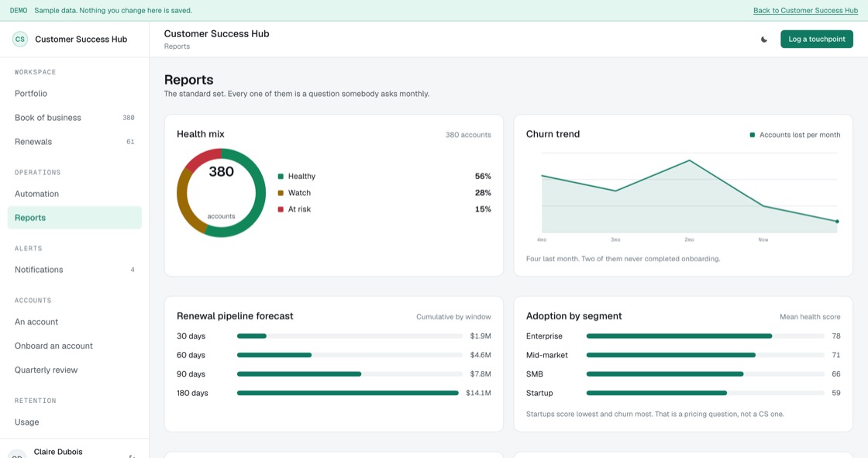This screenshot has width=868, height=458.
Task: Open Onboard an account page
Action: pyautogui.click(x=74, y=346)
